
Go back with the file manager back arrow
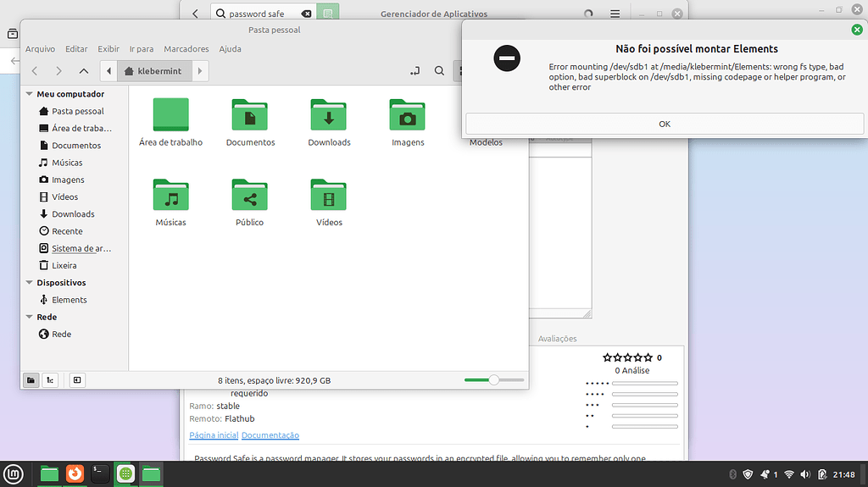click(x=35, y=71)
